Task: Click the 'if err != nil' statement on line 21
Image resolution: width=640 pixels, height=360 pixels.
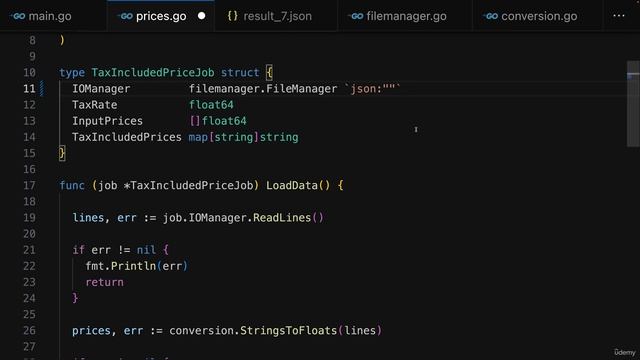Action: coord(120,250)
